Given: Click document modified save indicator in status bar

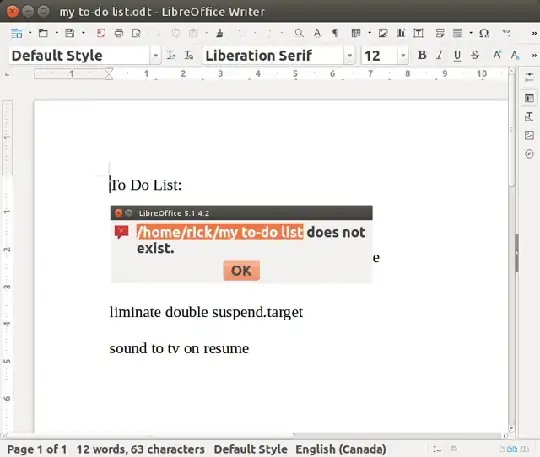Looking at the screenshot, I should click(454, 449).
